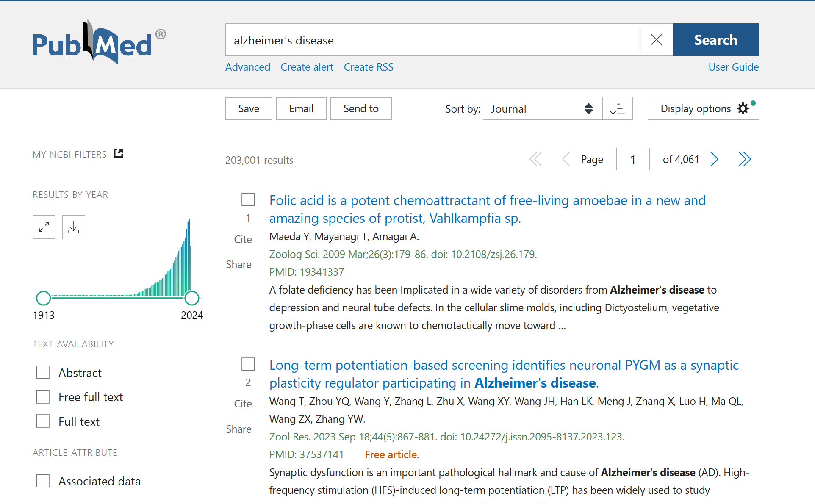Toggle the Abstract text availability checkbox

(x=44, y=372)
